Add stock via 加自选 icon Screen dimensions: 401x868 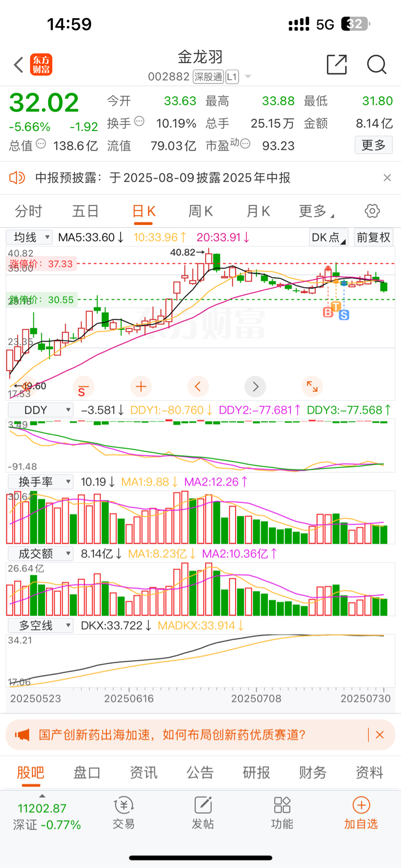coord(361,813)
